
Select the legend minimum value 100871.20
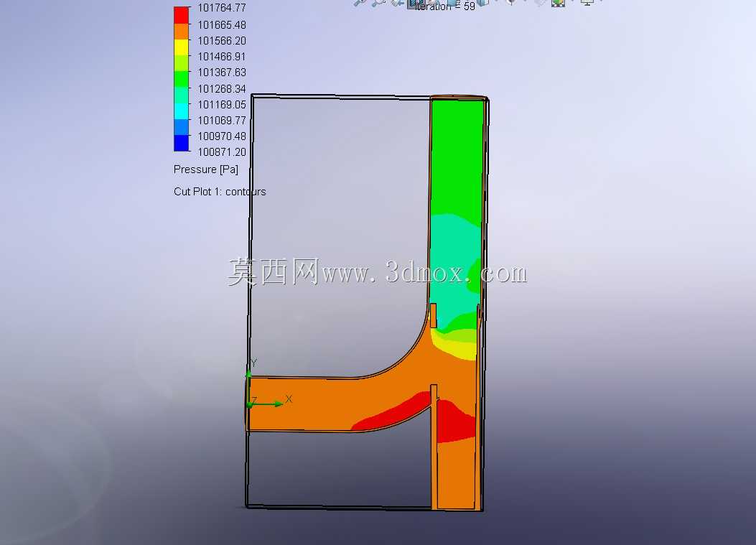(x=222, y=152)
